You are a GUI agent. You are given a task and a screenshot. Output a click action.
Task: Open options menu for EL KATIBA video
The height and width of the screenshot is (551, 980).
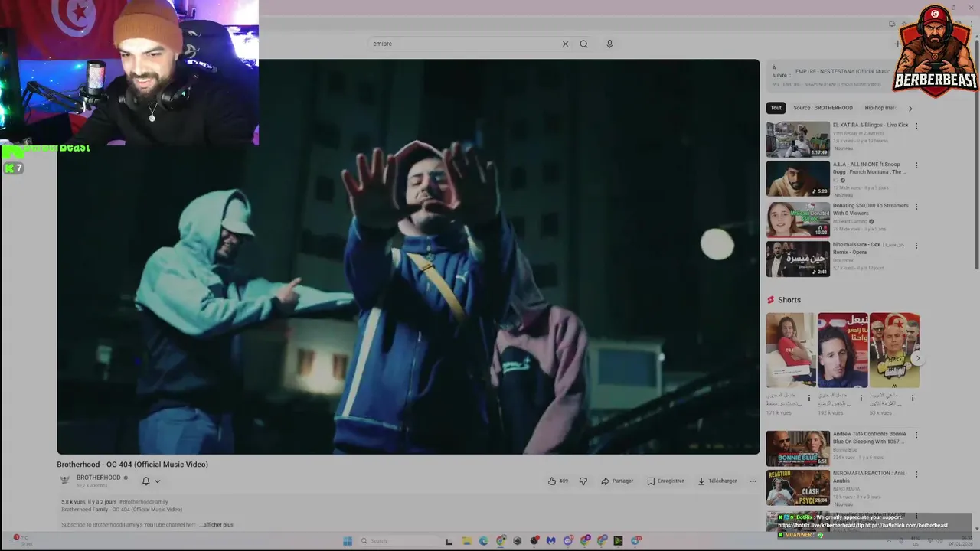click(916, 126)
